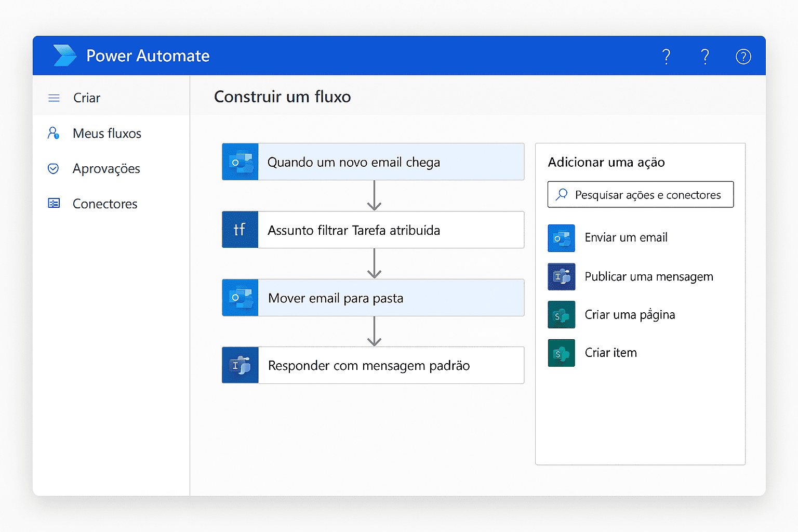Click the Power Automate logo icon
Viewport: 798px width, 532px height.
point(64,56)
